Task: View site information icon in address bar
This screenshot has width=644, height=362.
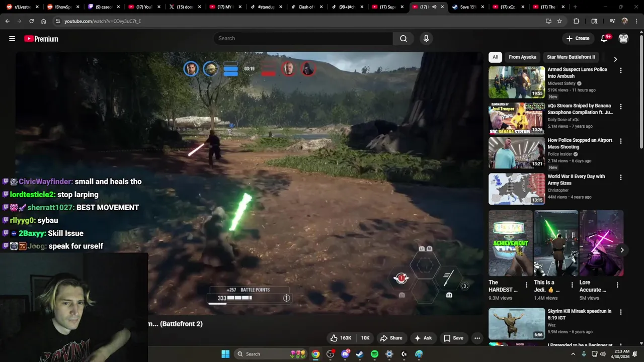Action: pos(58,21)
